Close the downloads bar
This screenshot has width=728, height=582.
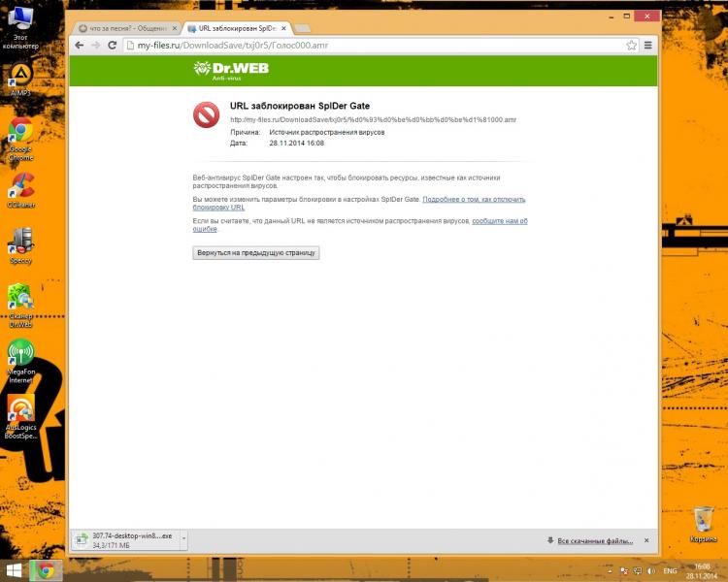(x=646, y=540)
